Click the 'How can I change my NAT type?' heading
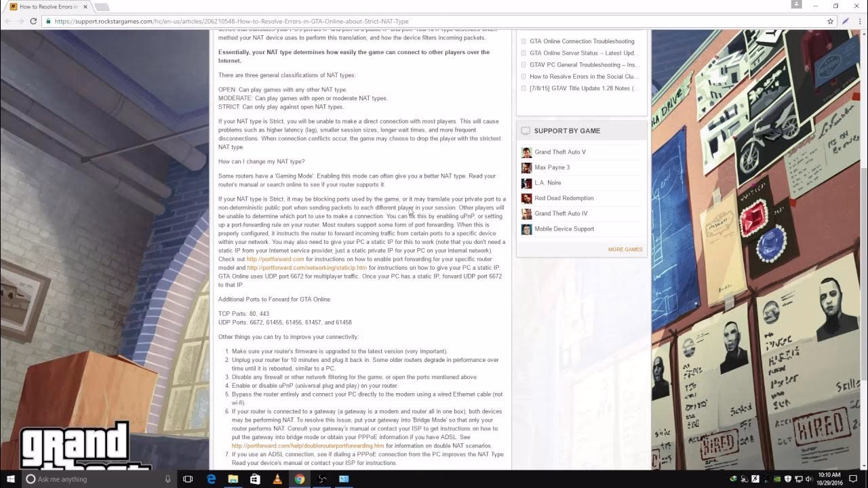This screenshot has height=488, width=868. point(262,162)
